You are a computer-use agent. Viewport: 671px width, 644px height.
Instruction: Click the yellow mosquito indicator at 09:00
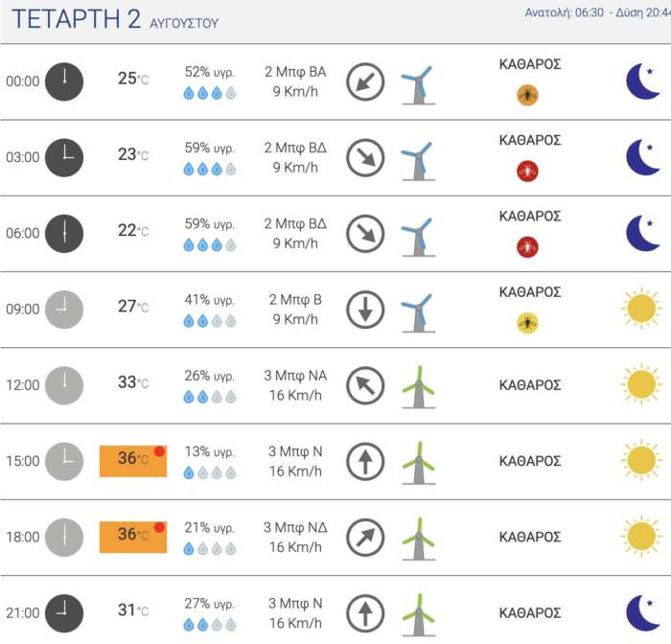point(527,323)
